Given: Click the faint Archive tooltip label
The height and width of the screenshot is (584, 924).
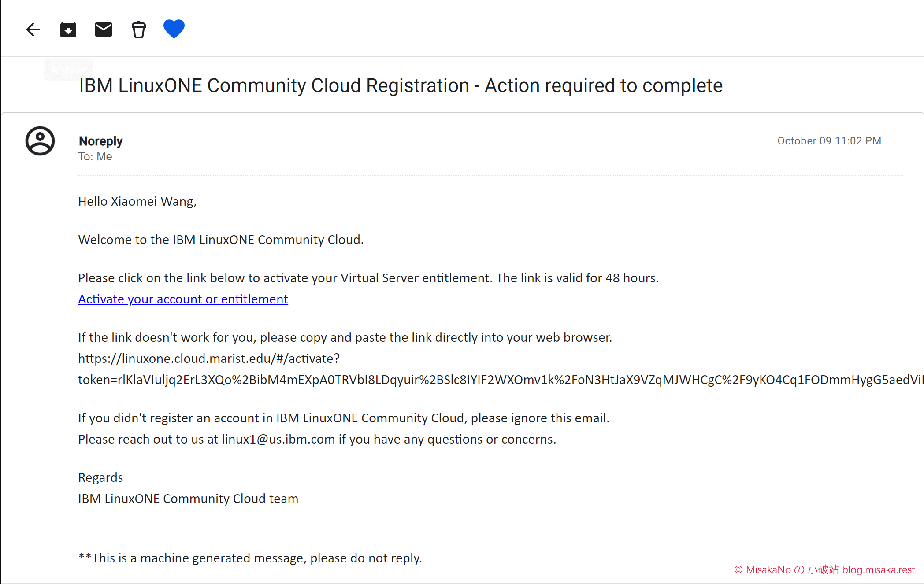Looking at the screenshot, I should tap(68, 70).
